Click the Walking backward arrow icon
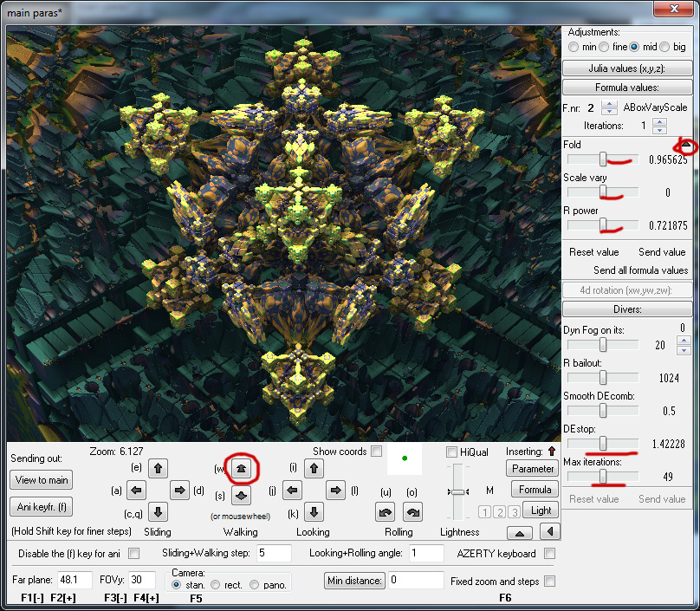Screen dimensions: 700x611 pos(241,497)
